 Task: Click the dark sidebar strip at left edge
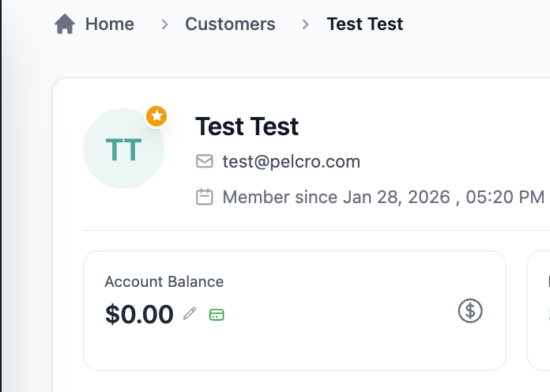point(1,198)
